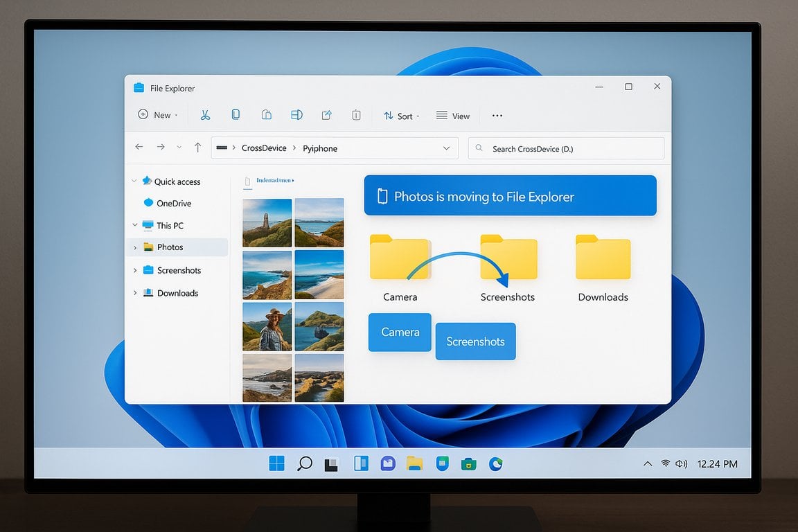Open Task View on the taskbar
The height and width of the screenshot is (532, 798).
tap(331, 464)
